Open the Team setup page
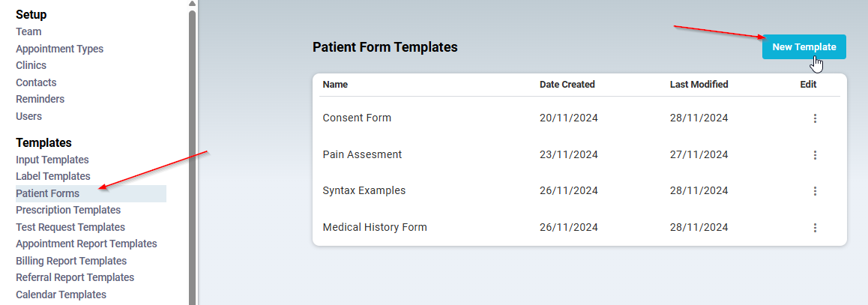The height and width of the screenshot is (305, 868). coord(28,31)
